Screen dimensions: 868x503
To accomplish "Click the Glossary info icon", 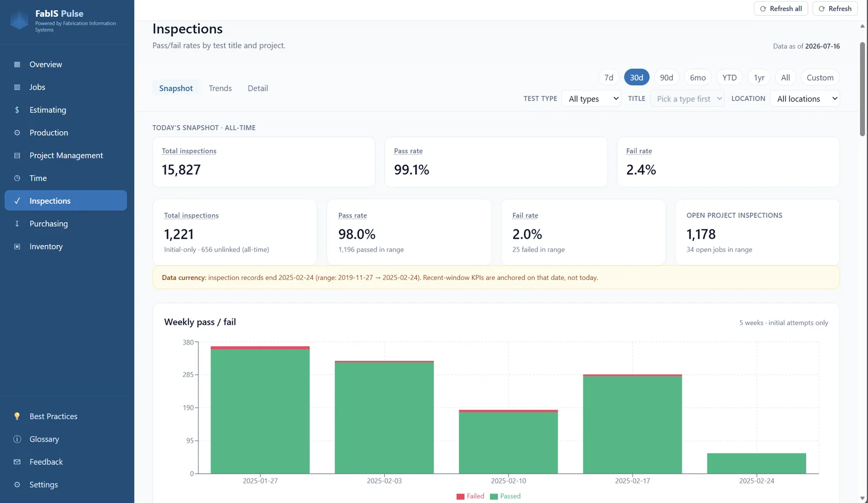I will [17, 440].
